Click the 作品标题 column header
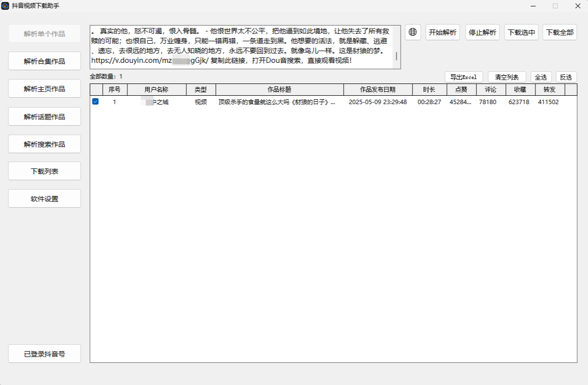 pyautogui.click(x=280, y=89)
